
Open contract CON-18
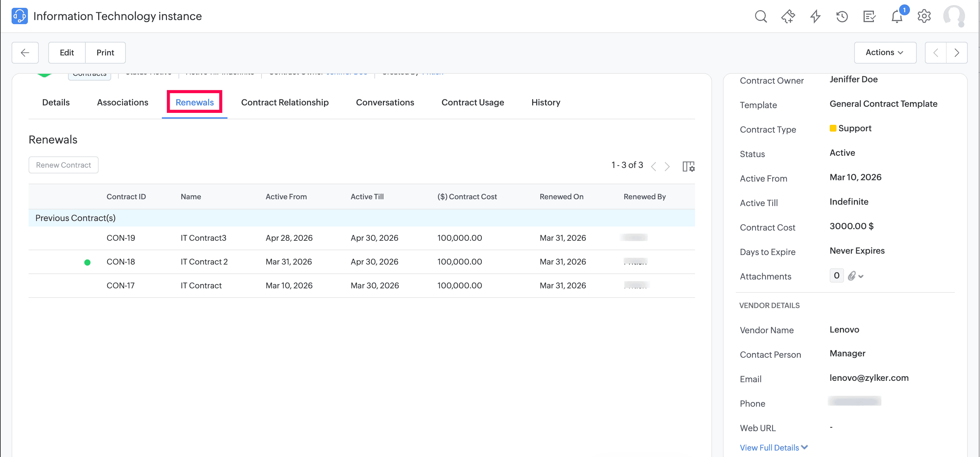[121, 262]
